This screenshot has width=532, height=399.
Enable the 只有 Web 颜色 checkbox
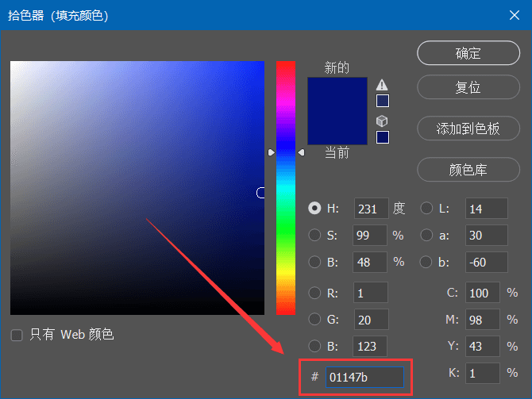point(17,336)
